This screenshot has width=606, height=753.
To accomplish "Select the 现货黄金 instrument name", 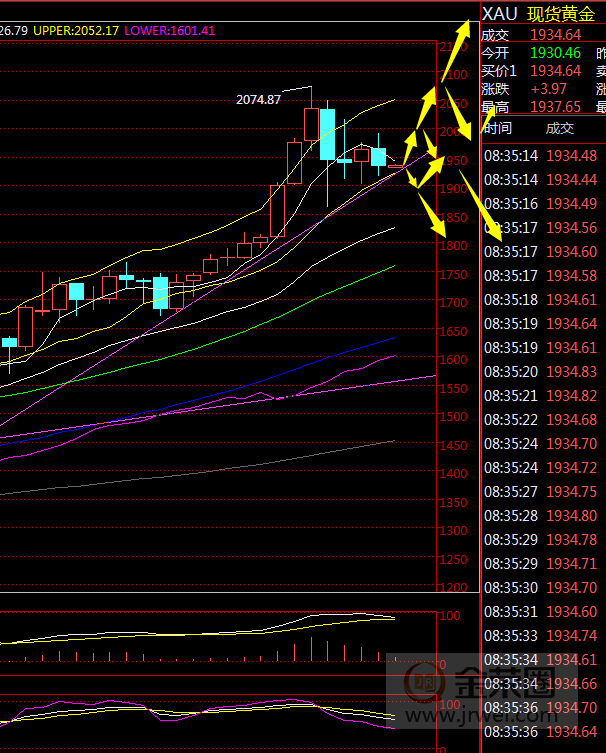I will tap(561, 14).
